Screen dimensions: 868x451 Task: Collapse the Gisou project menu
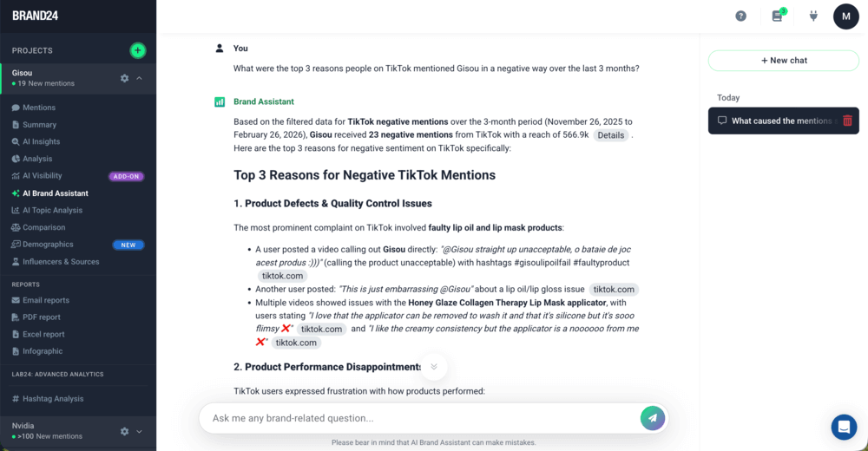pyautogui.click(x=140, y=78)
